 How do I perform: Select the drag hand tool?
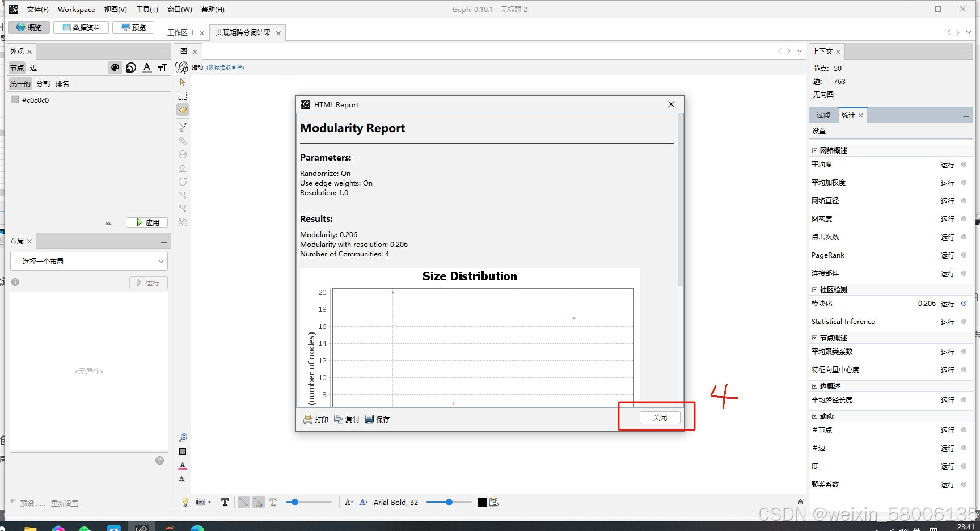point(183,109)
